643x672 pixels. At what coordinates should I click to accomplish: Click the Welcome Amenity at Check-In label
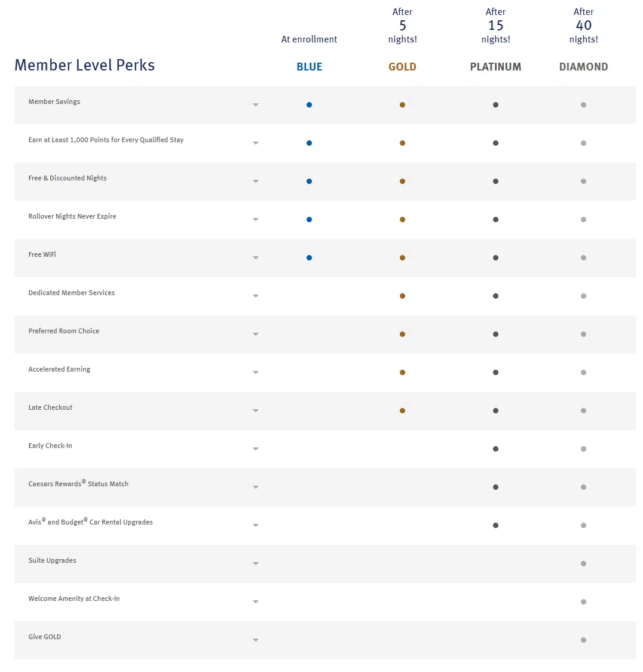click(74, 599)
